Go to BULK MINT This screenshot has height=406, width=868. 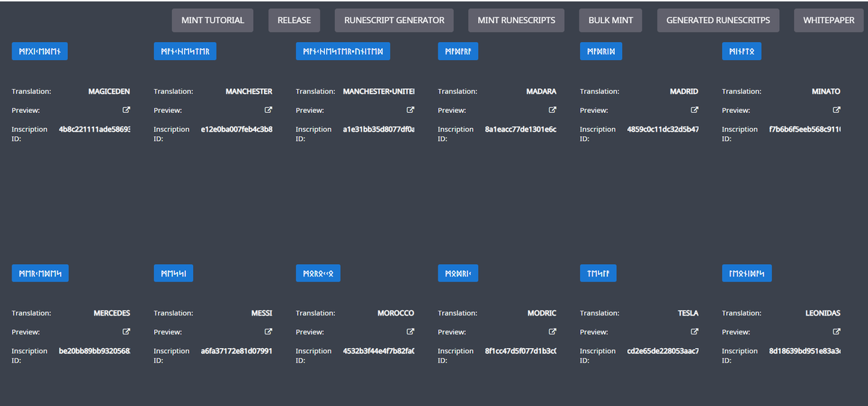point(611,20)
